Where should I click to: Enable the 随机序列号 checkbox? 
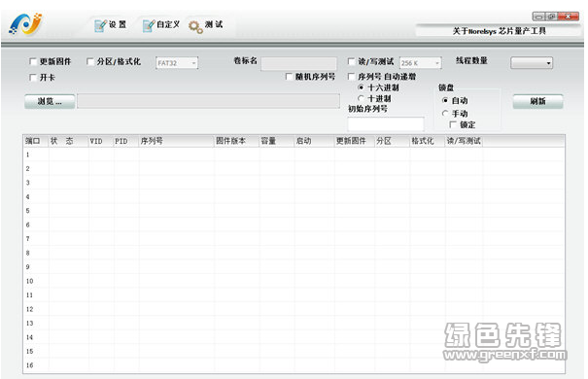click(289, 77)
